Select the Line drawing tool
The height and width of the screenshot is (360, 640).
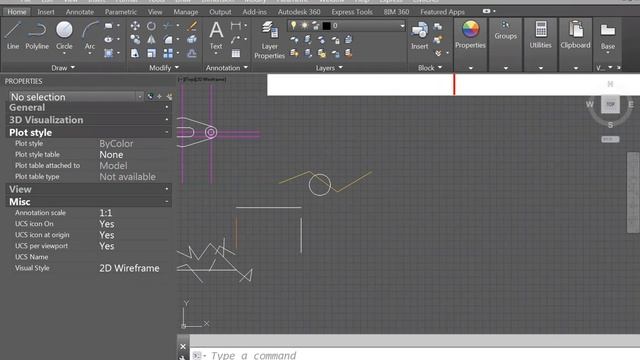pyautogui.click(x=13, y=36)
